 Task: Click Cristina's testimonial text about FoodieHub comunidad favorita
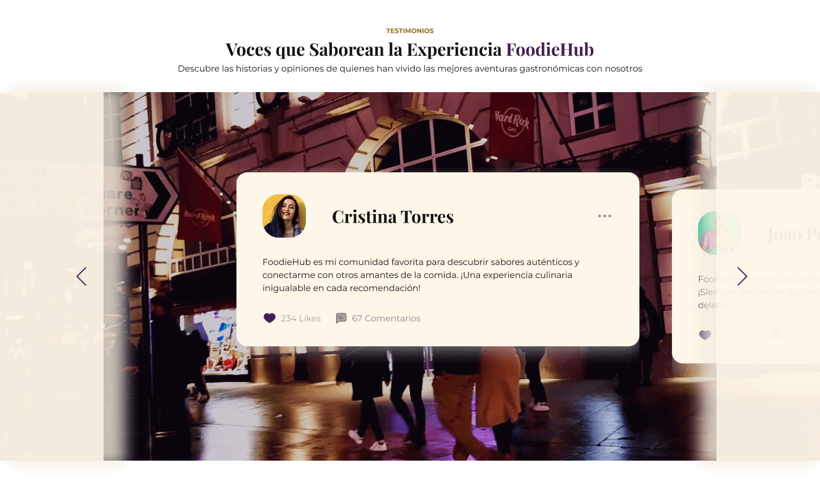421,275
